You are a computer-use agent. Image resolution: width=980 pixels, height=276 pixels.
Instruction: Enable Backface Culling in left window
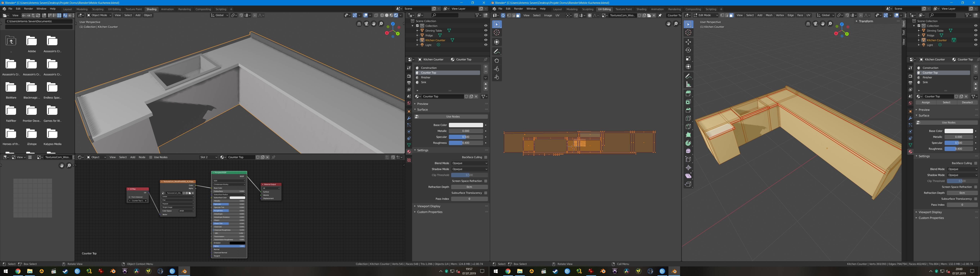tap(485, 157)
